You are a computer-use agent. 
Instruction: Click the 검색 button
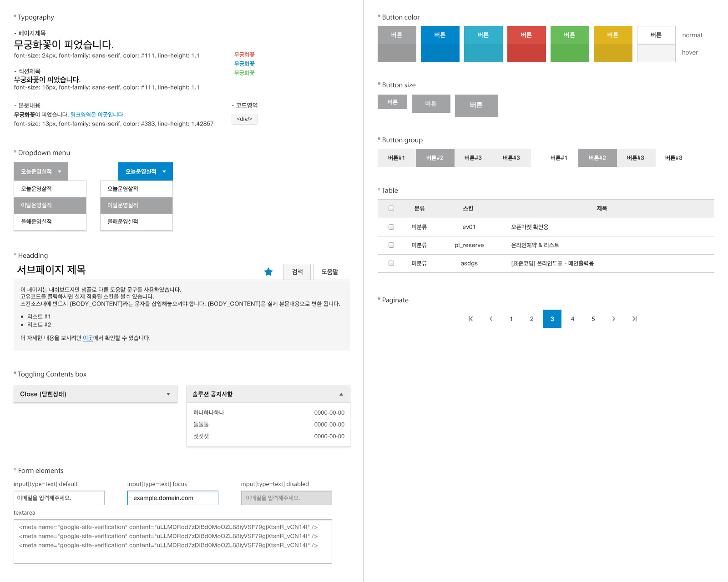(297, 271)
